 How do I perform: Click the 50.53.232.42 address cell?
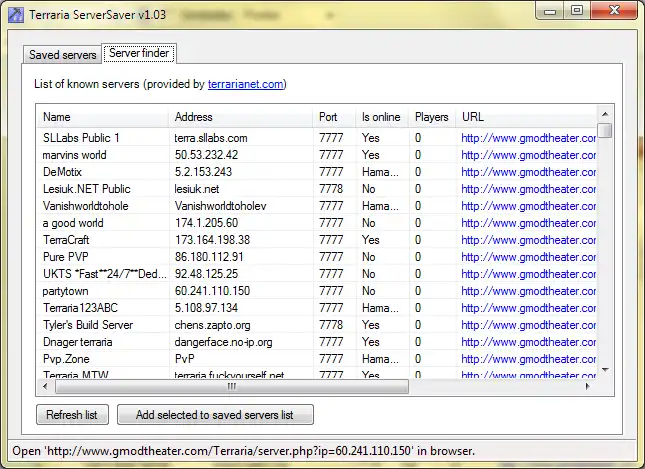click(206, 155)
